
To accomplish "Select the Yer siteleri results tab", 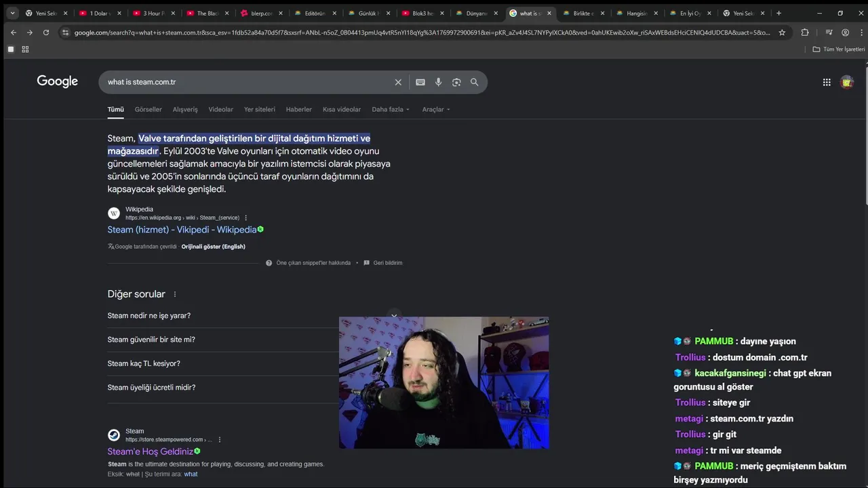I will pos(260,109).
